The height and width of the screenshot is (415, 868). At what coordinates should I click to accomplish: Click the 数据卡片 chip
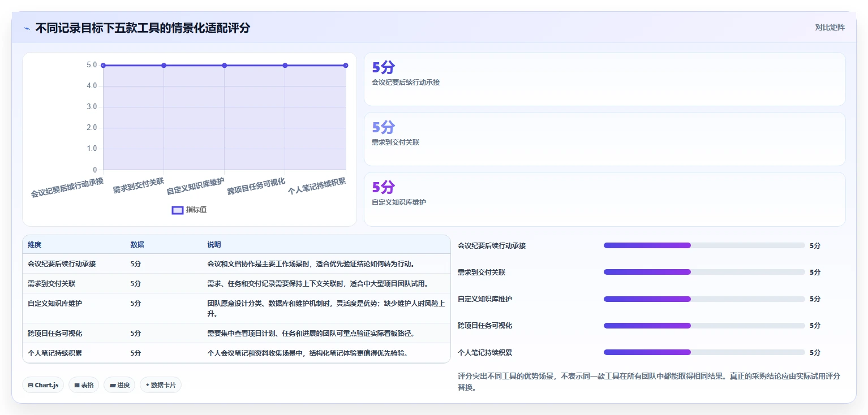click(x=161, y=385)
